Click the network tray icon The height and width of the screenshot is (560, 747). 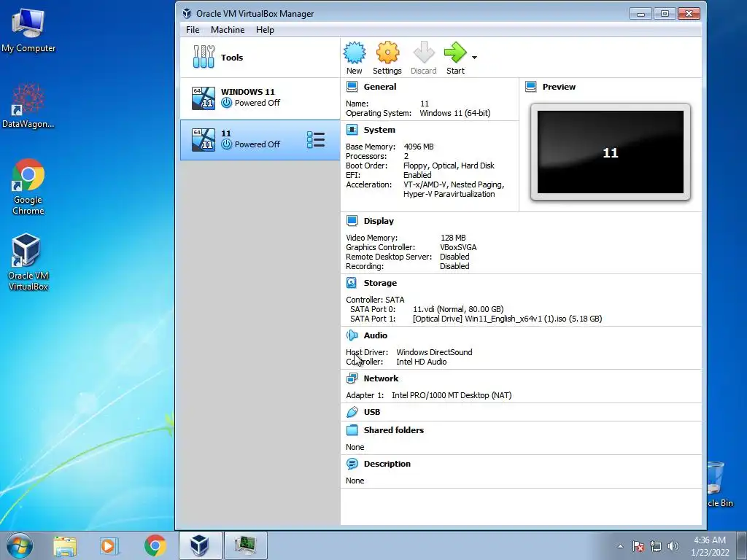(x=656, y=546)
